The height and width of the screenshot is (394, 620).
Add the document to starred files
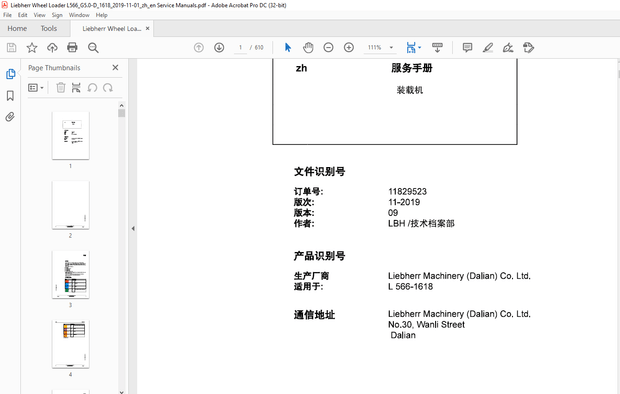pos(32,48)
